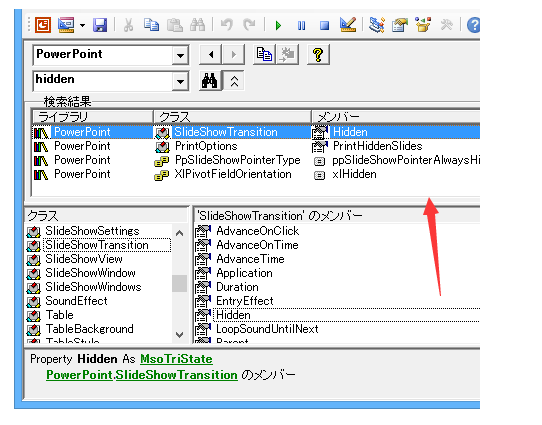542x425 pixels.
Task: Switch to PowerPoint view icon in toolbar
Action: click(43, 25)
